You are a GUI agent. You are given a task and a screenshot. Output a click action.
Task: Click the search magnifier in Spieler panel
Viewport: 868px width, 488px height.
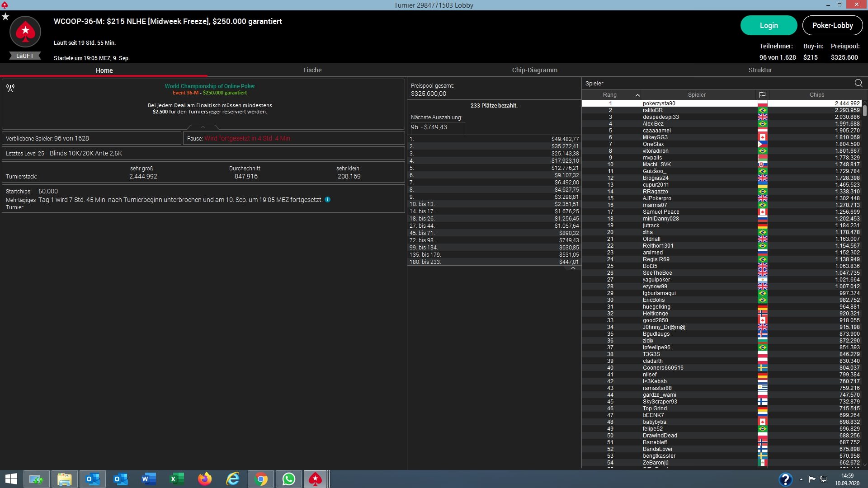coord(858,83)
